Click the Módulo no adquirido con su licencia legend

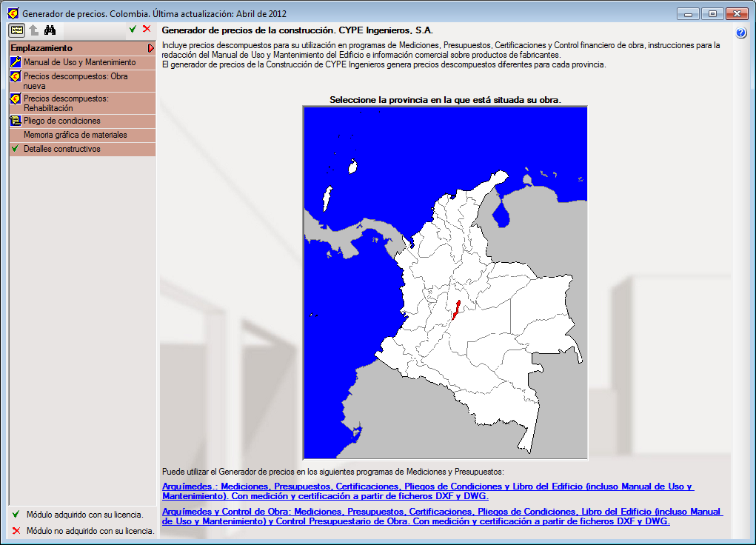tap(83, 530)
